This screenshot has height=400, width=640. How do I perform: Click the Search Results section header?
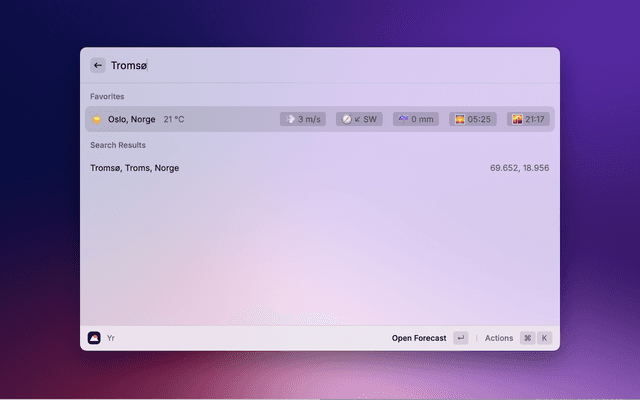pyautogui.click(x=118, y=145)
